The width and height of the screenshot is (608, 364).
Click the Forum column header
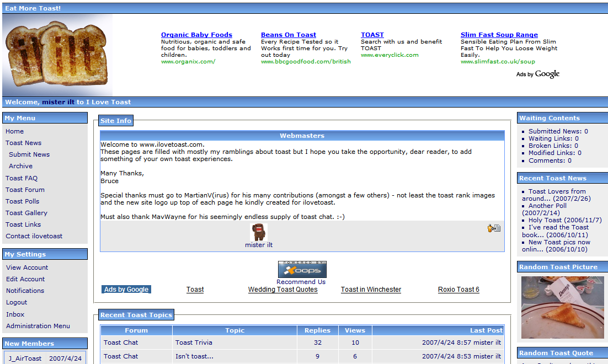[x=136, y=330]
